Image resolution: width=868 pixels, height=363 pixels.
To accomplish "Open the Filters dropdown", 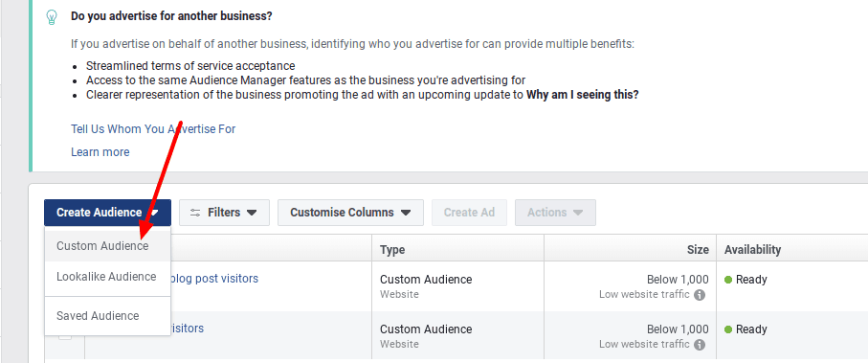I will (224, 213).
